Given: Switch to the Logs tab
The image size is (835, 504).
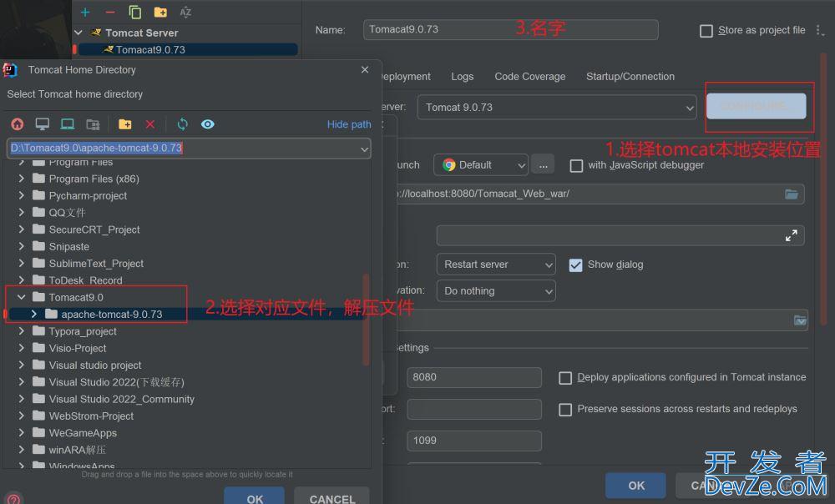Looking at the screenshot, I should (x=463, y=77).
